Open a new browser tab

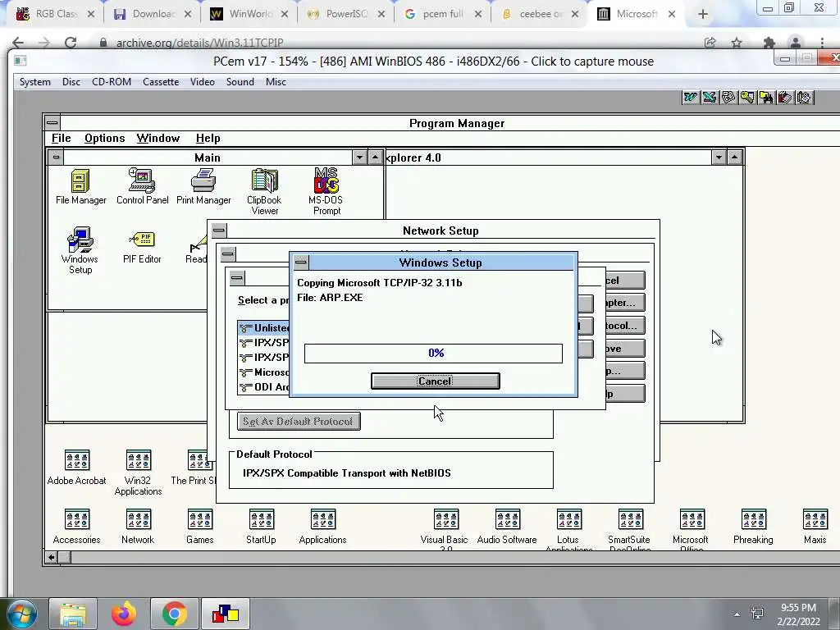coord(703,15)
